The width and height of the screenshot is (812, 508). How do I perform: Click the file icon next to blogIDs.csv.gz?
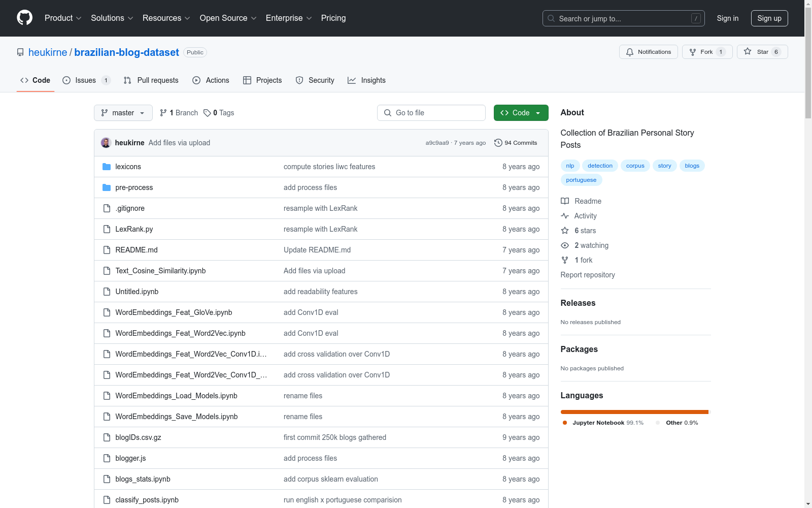pos(107,437)
